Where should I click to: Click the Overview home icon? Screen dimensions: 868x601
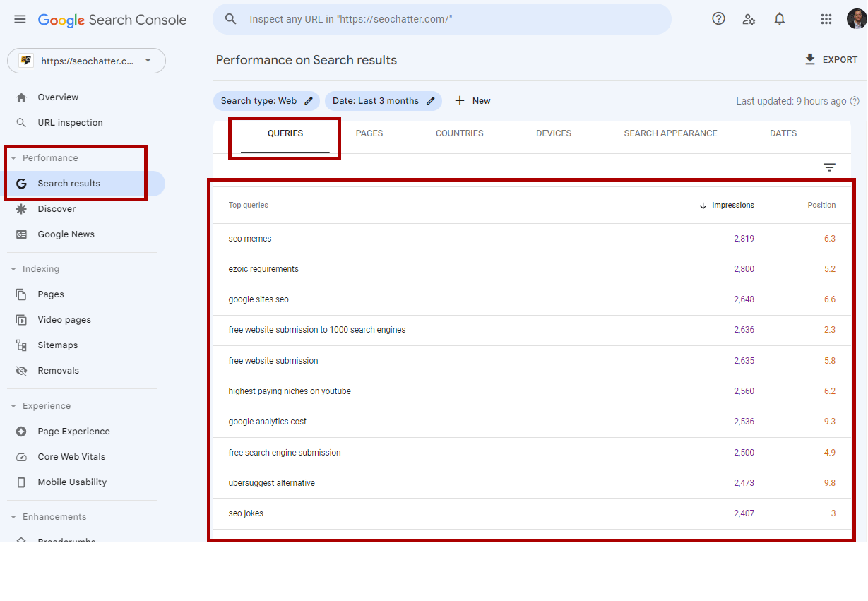21,97
